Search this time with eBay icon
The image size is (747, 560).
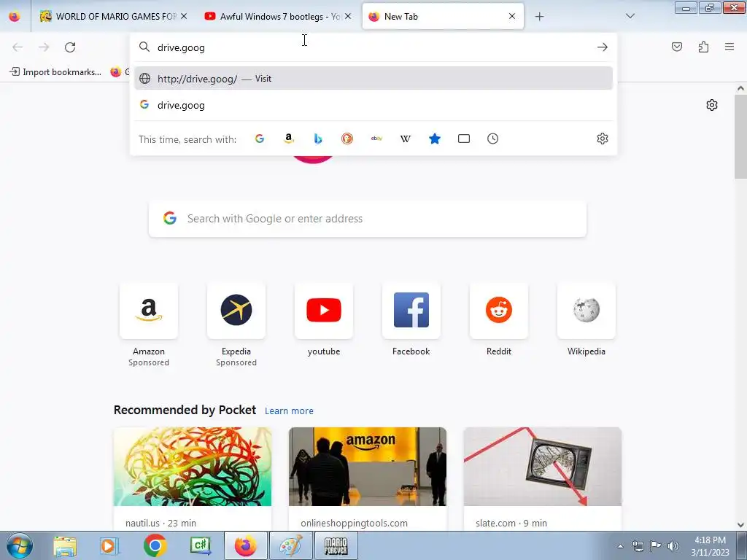pyautogui.click(x=376, y=139)
